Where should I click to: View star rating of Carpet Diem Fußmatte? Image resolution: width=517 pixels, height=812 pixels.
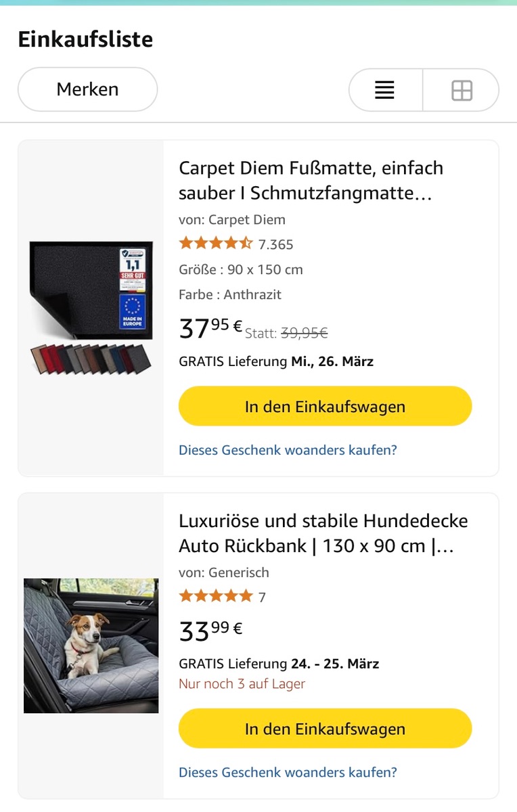coord(215,244)
